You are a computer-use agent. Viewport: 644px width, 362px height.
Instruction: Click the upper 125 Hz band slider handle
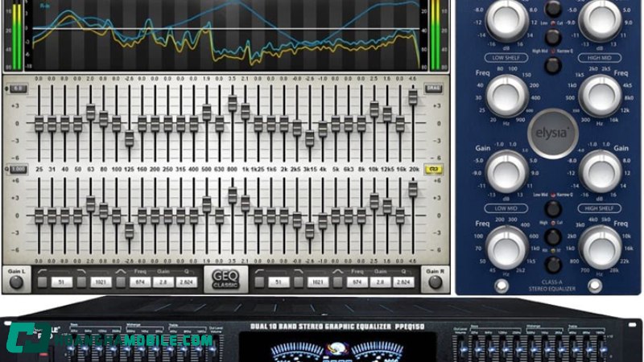coord(129,138)
